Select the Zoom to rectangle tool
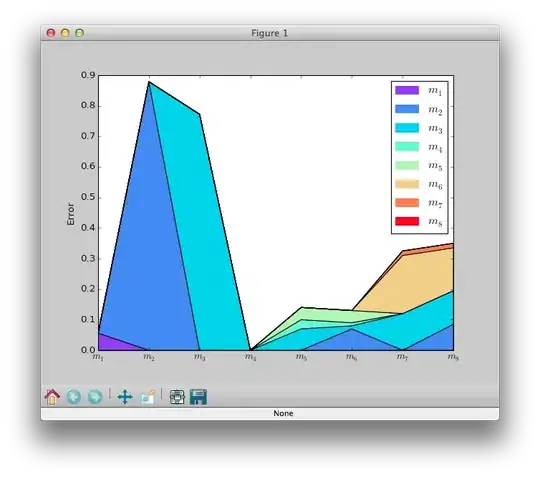The height and width of the screenshot is (477, 540). click(148, 397)
